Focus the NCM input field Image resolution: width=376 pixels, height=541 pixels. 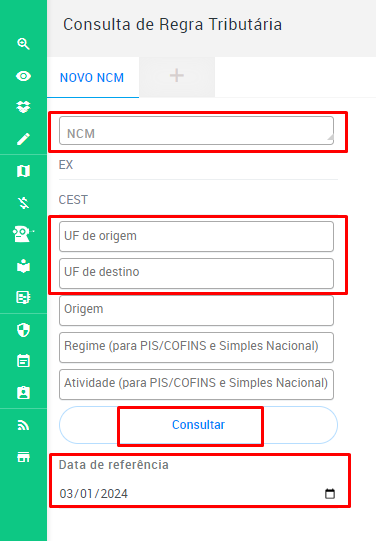click(x=196, y=130)
